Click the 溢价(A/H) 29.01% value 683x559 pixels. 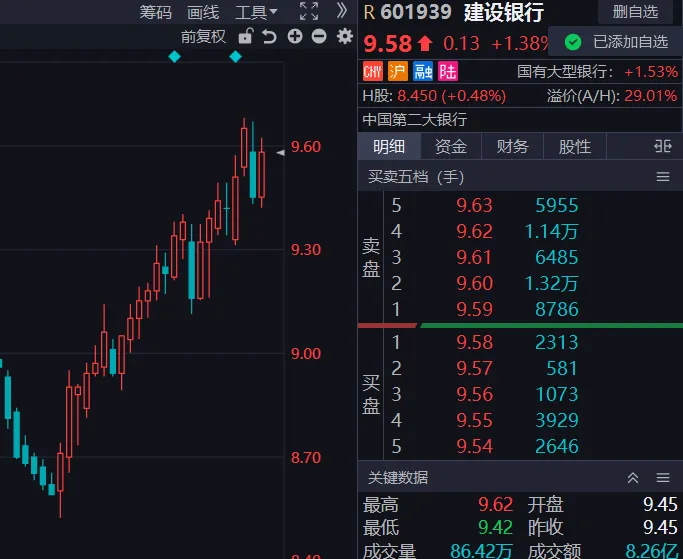(650, 96)
